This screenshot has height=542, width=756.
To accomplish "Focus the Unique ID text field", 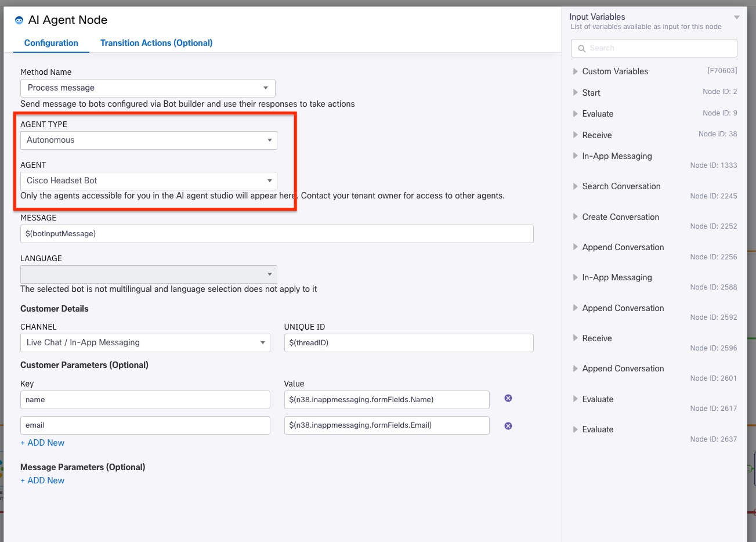I will (408, 343).
